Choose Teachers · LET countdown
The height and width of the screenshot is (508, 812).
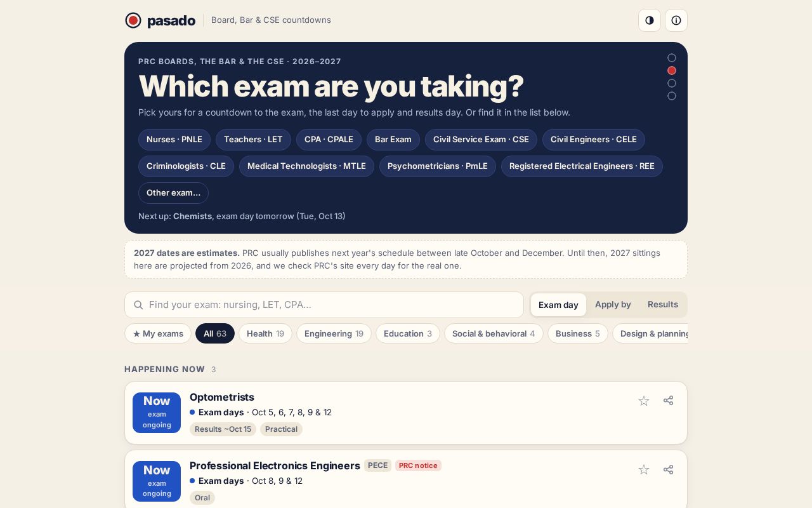pos(253,140)
